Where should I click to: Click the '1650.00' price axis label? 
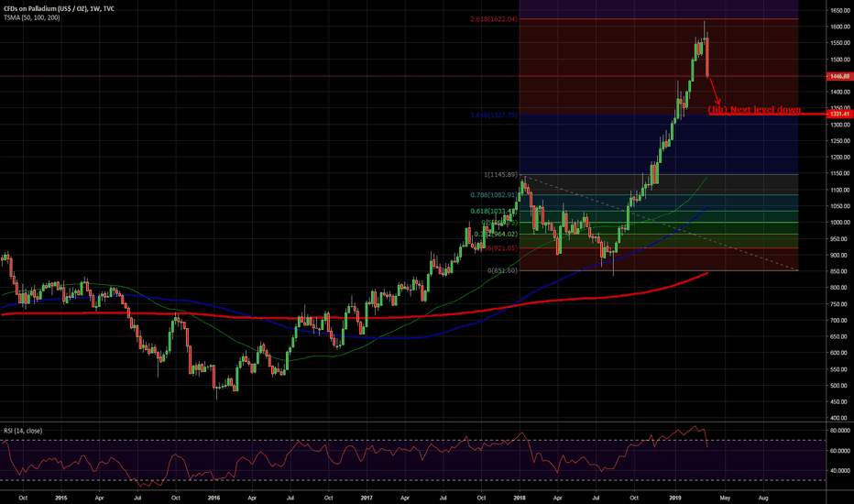click(839, 10)
